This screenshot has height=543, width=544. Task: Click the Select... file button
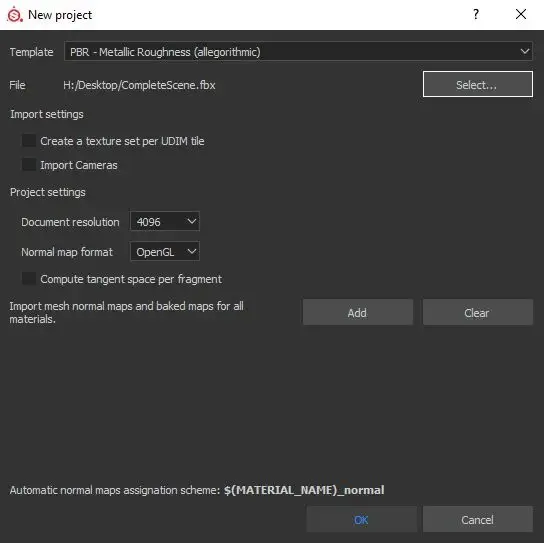click(x=477, y=84)
